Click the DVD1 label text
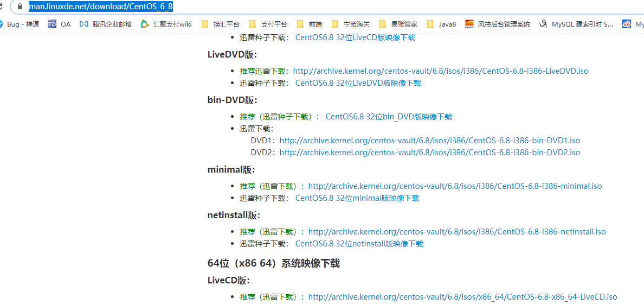 pyautogui.click(x=262, y=141)
